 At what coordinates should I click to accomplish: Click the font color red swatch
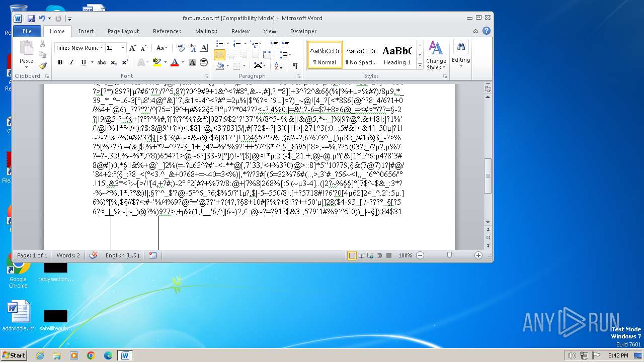pos(174,62)
